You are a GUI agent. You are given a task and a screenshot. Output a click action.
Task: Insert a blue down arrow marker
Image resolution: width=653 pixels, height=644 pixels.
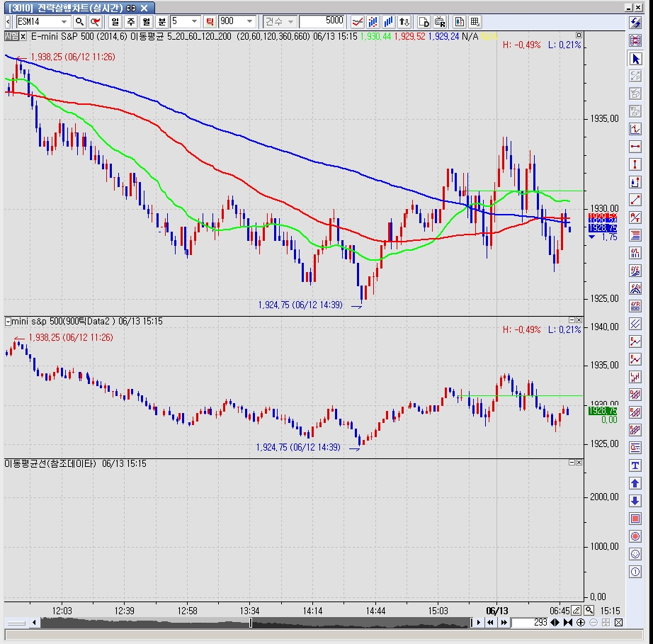pos(635,501)
